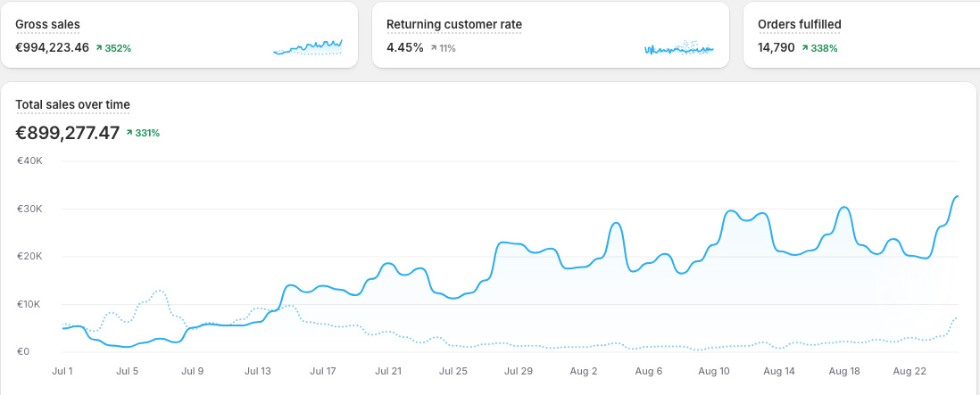Open the Gross sales report title
980x395 pixels.
[47, 24]
